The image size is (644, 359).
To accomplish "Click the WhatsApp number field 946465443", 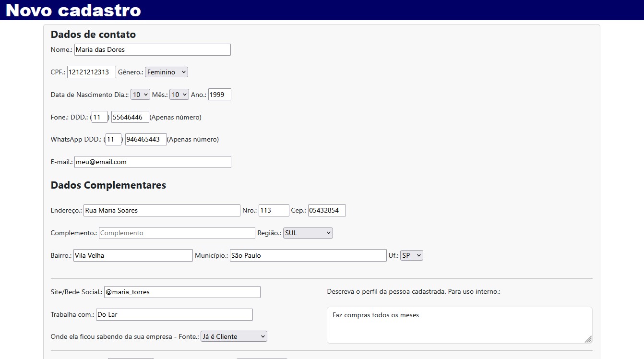I will click(146, 140).
